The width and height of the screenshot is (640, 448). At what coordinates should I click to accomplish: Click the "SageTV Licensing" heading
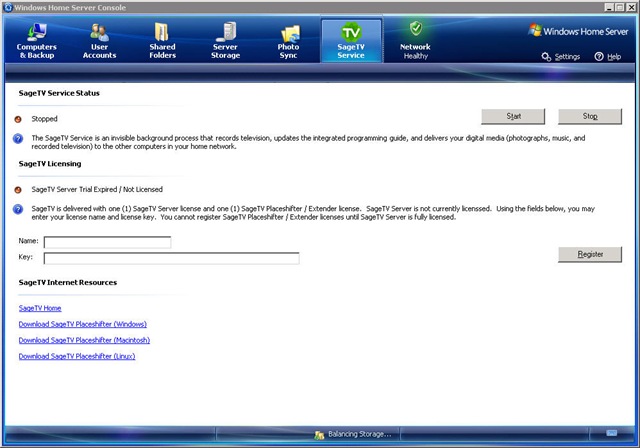(x=50, y=164)
